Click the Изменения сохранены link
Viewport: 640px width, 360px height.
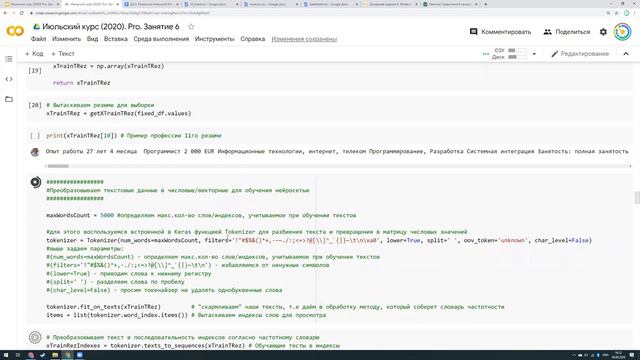304,39
